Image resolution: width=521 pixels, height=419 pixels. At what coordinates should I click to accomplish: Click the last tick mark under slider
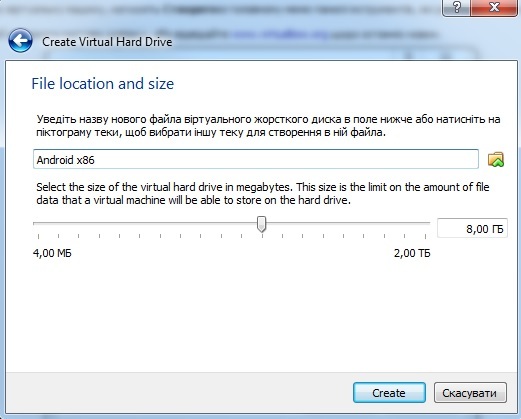pyautogui.click(x=426, y=236)
